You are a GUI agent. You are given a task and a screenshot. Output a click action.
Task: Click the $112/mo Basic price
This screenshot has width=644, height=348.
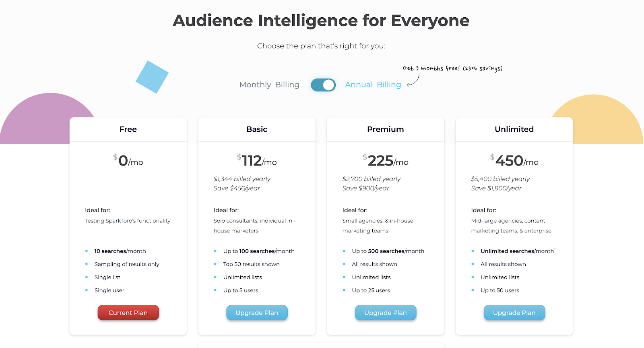pyautogui.click(x=257, y=161)
